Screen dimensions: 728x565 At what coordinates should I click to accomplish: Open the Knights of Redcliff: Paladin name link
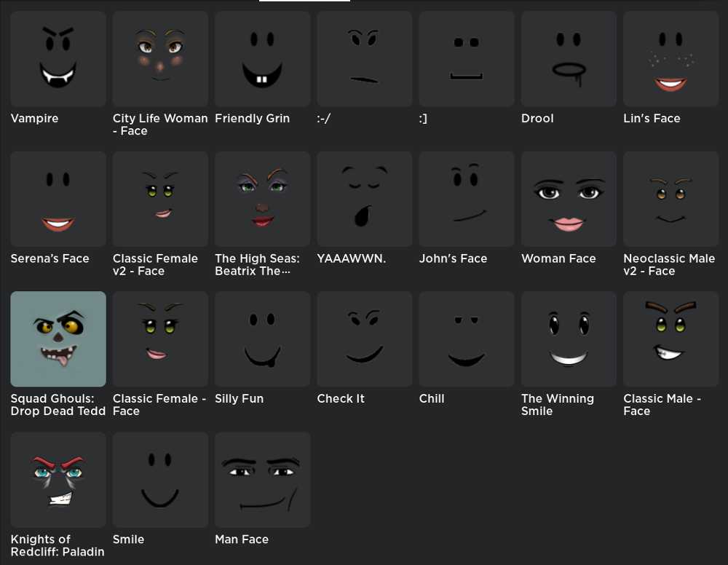(58, 545)
